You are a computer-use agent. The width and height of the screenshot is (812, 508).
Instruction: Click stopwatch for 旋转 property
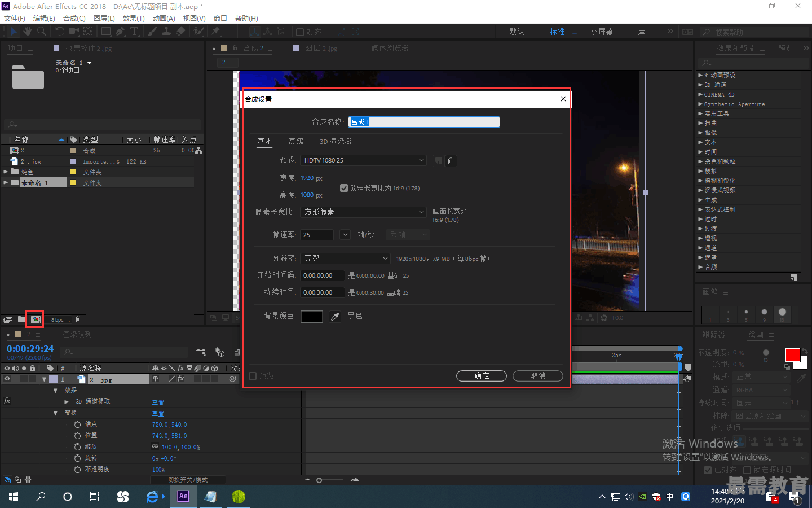click(x=78, y=458)
